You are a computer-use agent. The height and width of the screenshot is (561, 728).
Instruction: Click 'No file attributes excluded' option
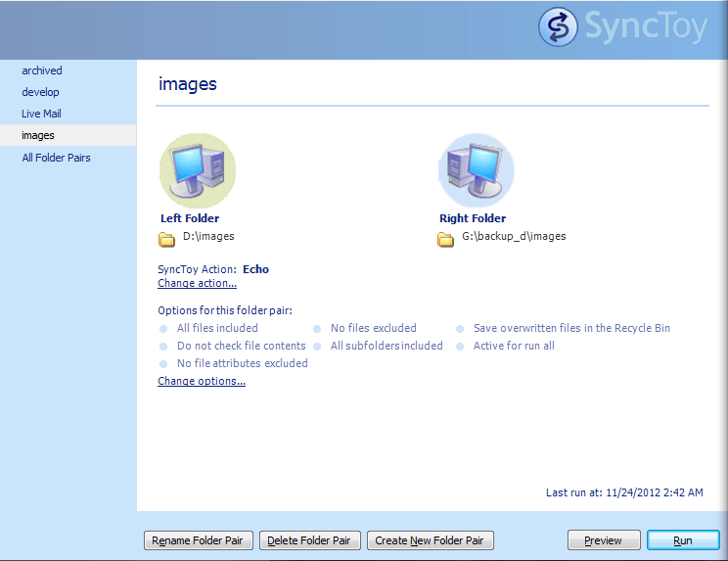[243, 363]
